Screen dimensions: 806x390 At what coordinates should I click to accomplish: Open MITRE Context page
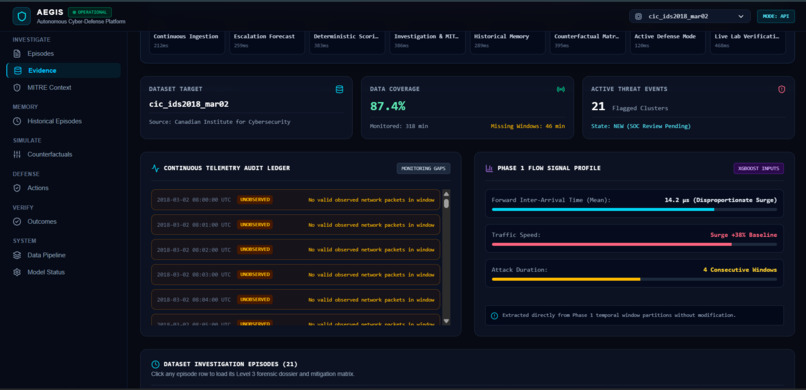pyautogui.click(x=49, y=87)
